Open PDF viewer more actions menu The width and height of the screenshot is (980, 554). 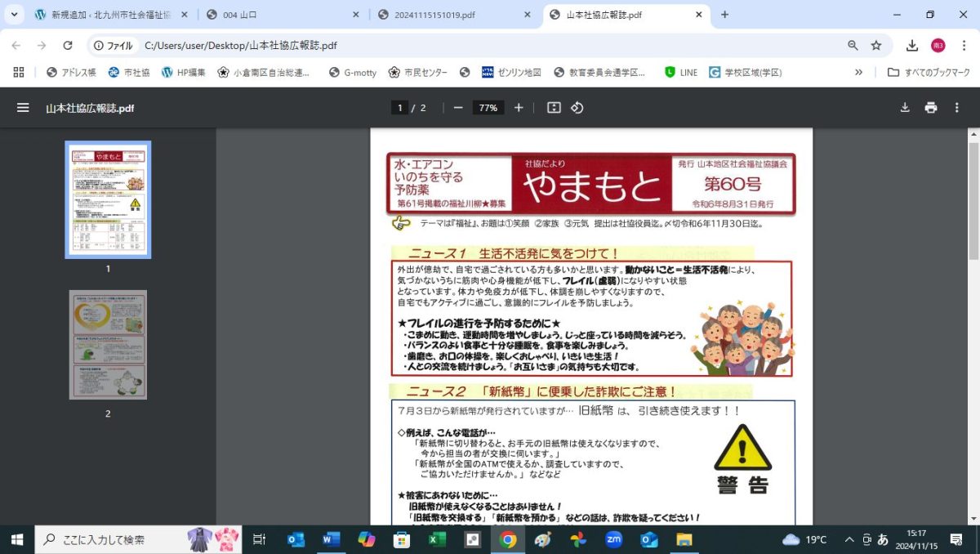tap(957, 108)
